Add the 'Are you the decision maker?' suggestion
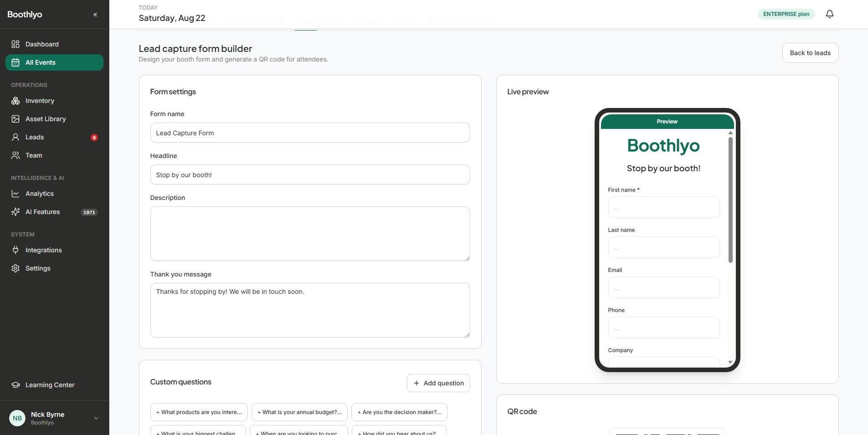868x435 pixels. [399, 412]
